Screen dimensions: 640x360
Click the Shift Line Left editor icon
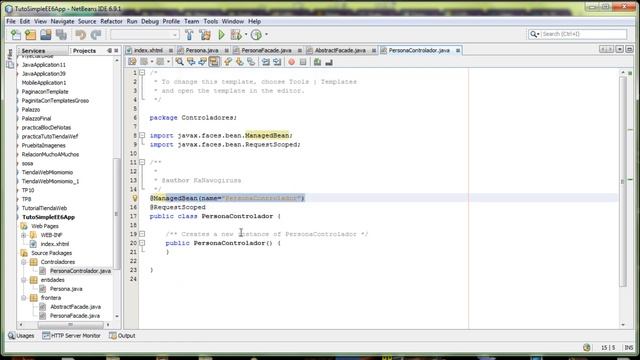pos(266,62)
